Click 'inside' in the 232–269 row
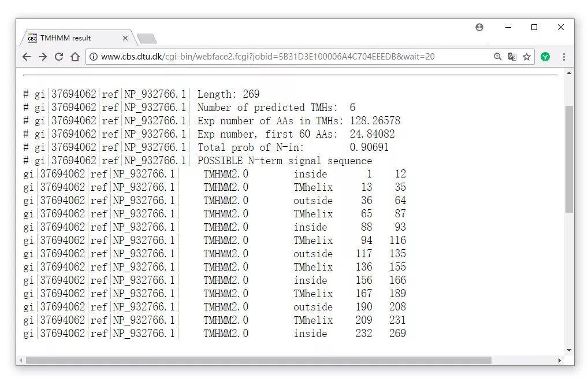The height and width of the screenshot is (385, 588). click(311, 334)
